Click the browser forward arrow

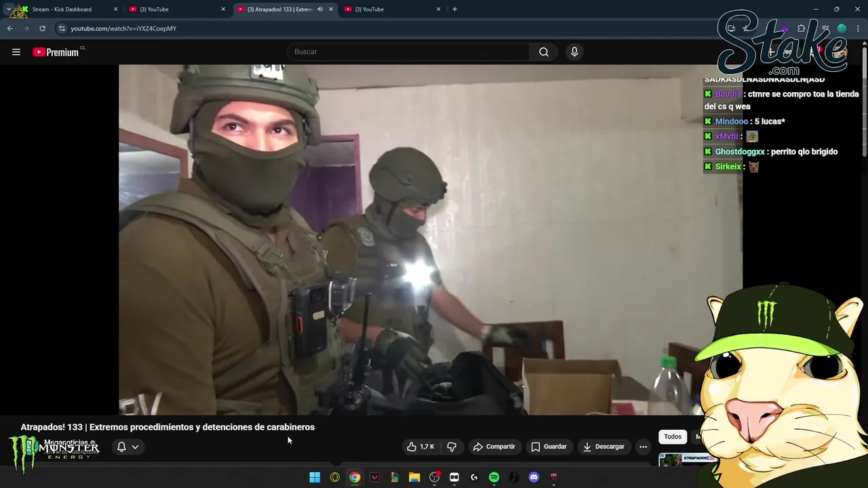26,28
